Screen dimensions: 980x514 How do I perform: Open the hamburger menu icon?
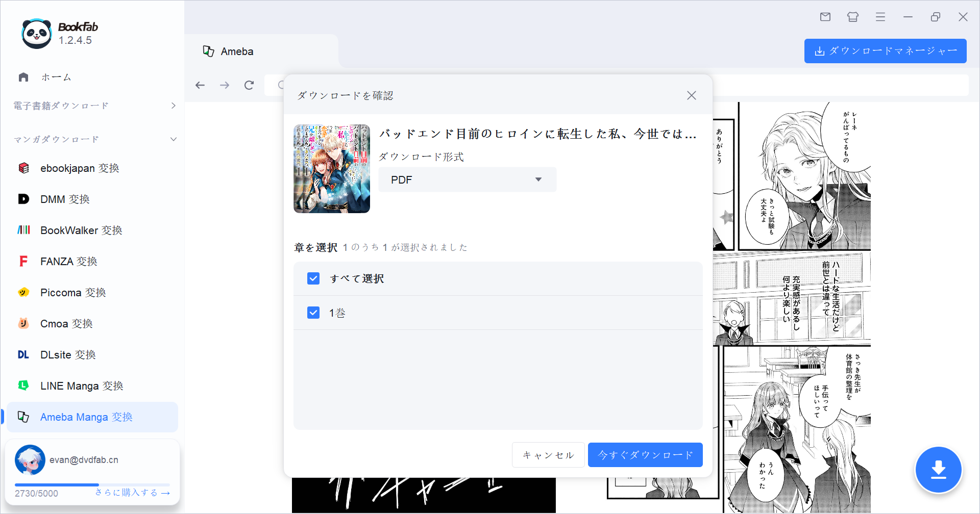880,17
